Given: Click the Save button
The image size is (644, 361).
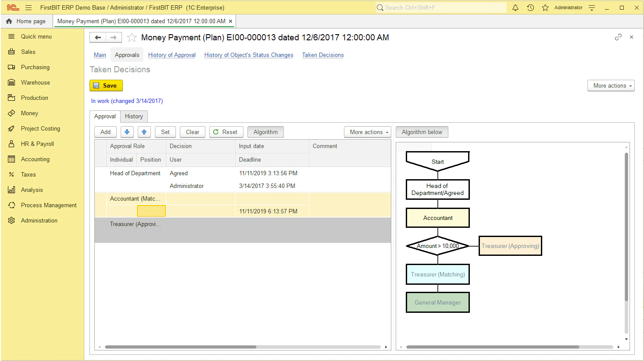Looking at the screenshot, I should pos(106,85).
